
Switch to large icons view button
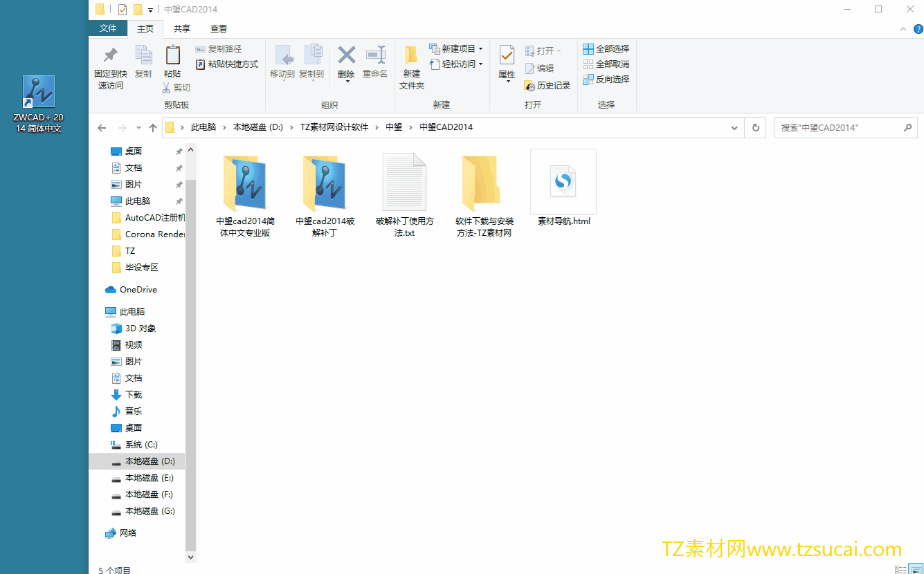(914, 569)
